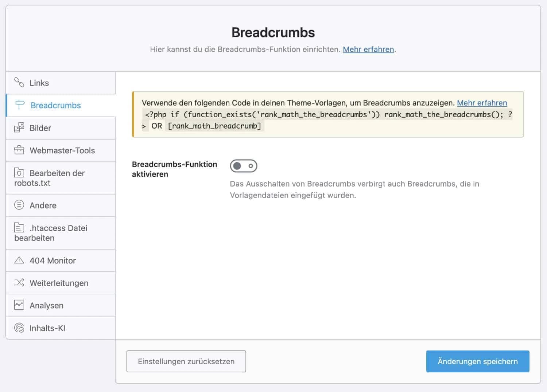Click the Andere circle list icon
This screenshot has height=392, width=547.
tap(19, 205)
